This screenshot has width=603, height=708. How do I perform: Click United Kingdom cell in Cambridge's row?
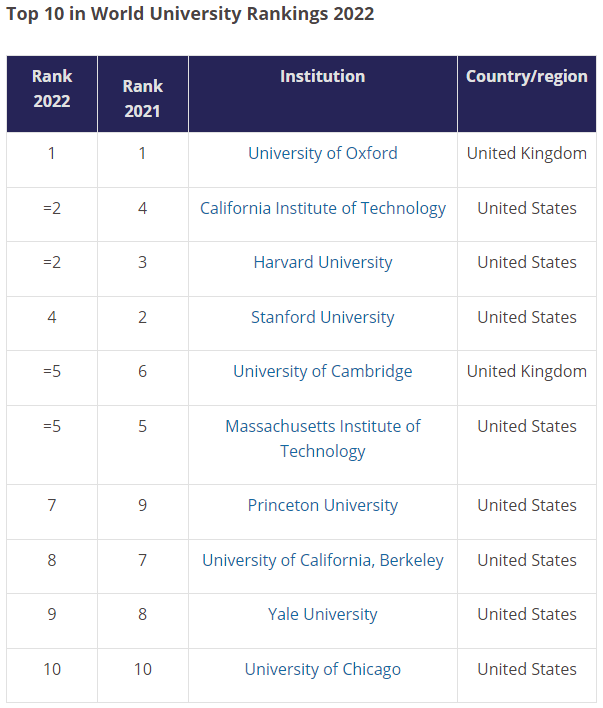[526, 371]
